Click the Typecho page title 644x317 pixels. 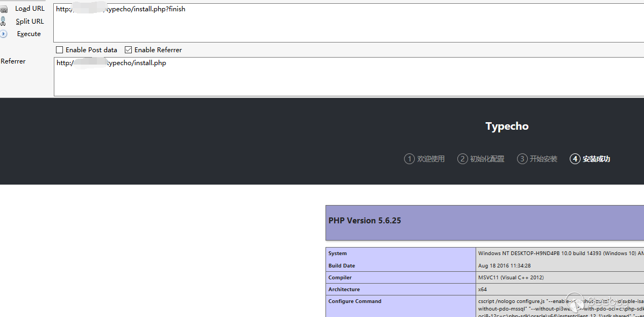tap(507, 126)
